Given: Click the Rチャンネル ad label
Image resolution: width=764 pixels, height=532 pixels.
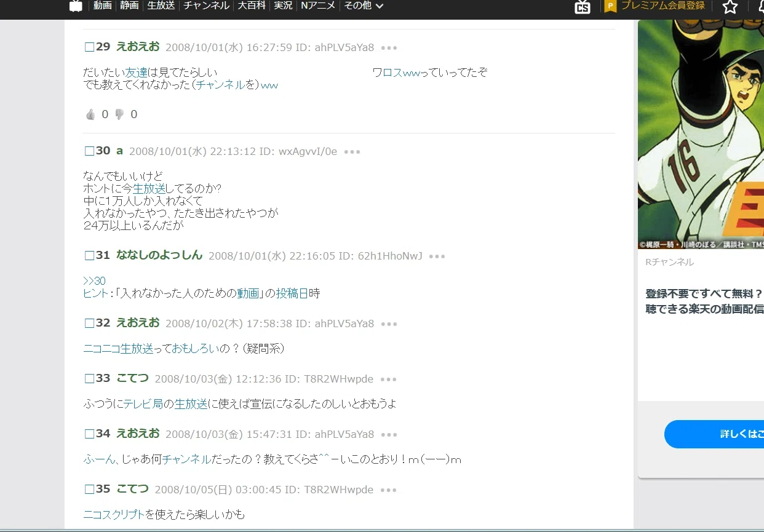Looking at the screenshot, I should [669, 262].
